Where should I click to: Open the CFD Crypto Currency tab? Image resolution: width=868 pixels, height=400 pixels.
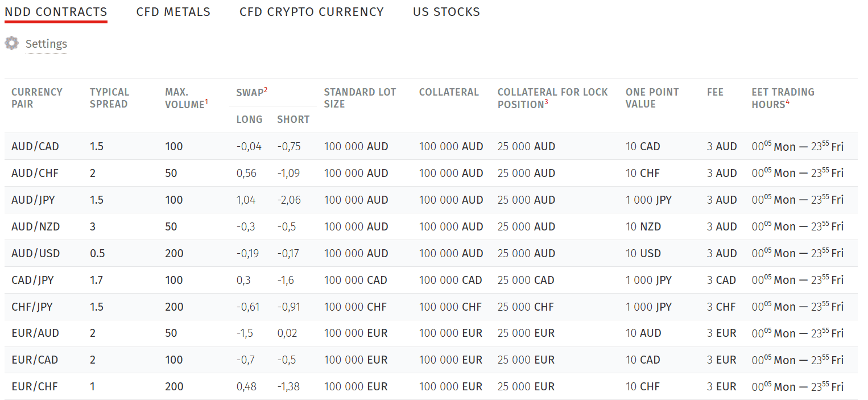(x=312, y=11)
